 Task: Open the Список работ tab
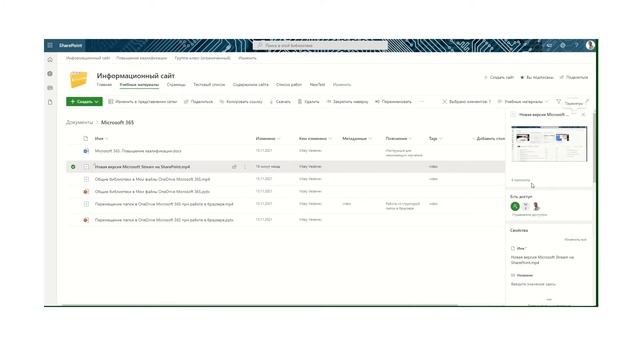pos(289,84)
